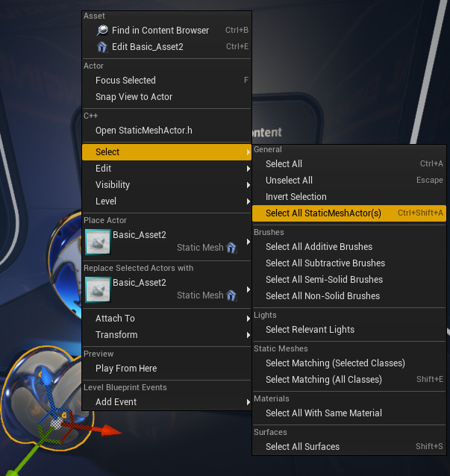Click Select Relevant Lights
Screen dimensions: 450x476
[349, 329]
